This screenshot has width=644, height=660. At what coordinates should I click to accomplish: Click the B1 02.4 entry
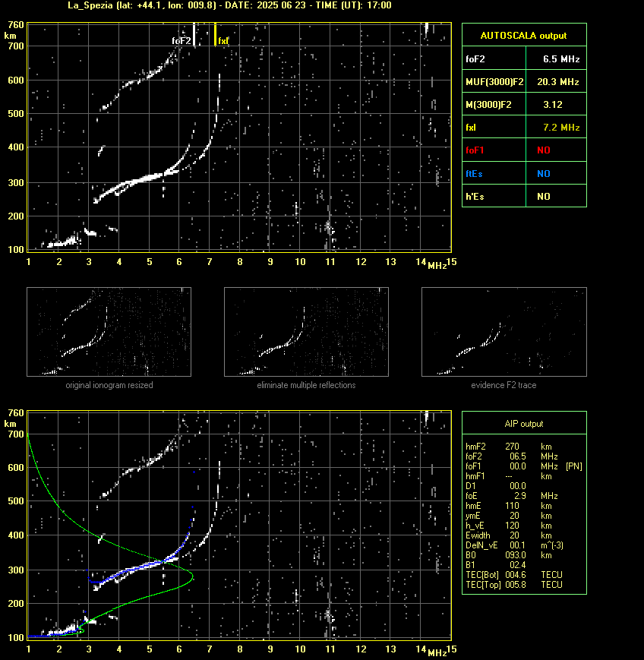495,565
